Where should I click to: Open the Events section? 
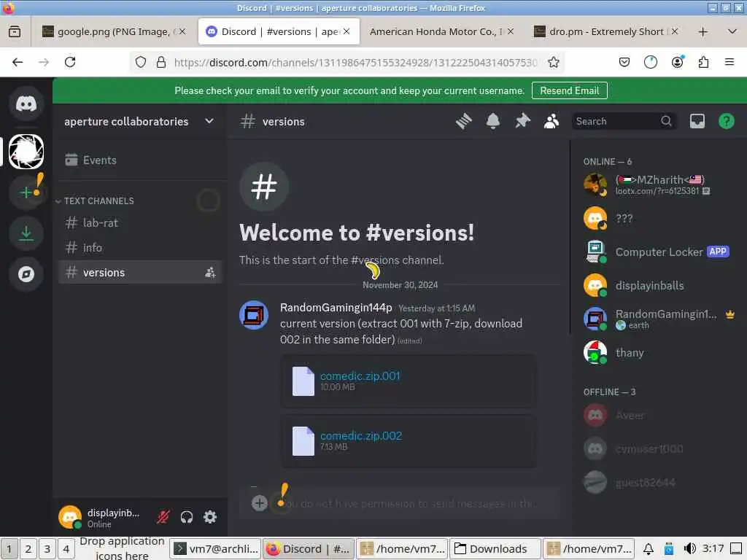tap(140, 160)
